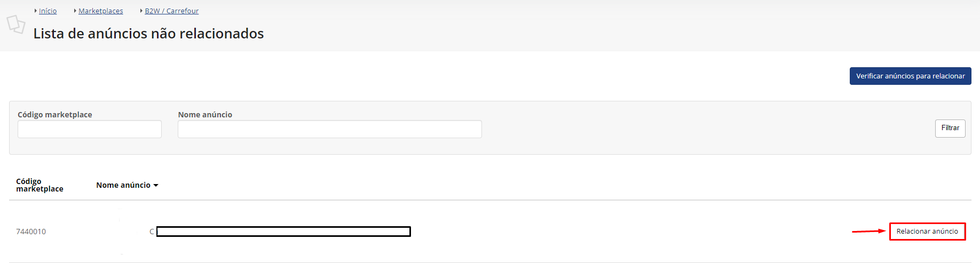
Task: Click the Filtrar button
Action: coord(950,128)
